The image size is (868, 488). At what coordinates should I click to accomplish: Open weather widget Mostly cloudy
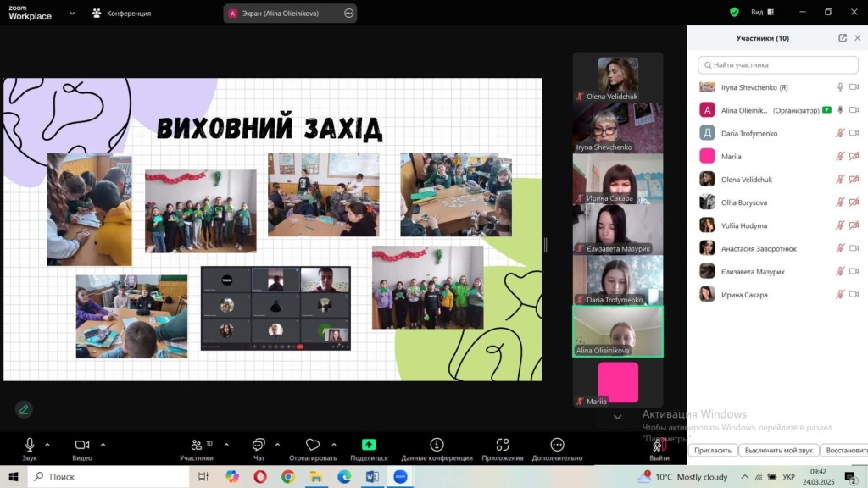682,476
